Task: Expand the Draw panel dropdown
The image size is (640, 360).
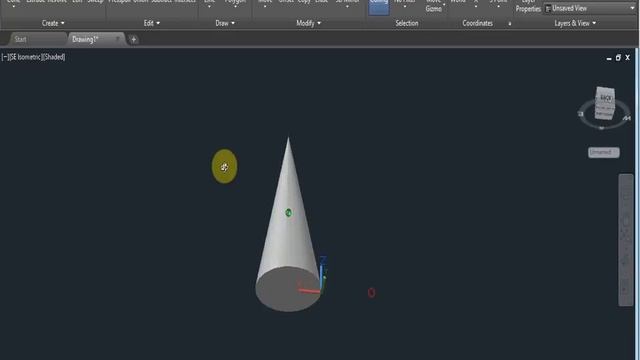Action: coord(225,23)
